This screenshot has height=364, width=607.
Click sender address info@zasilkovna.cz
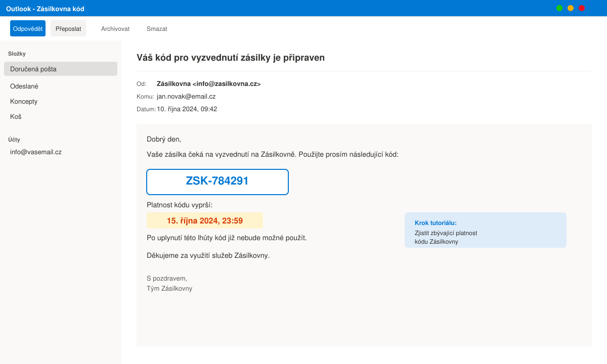tap(227, 84)
